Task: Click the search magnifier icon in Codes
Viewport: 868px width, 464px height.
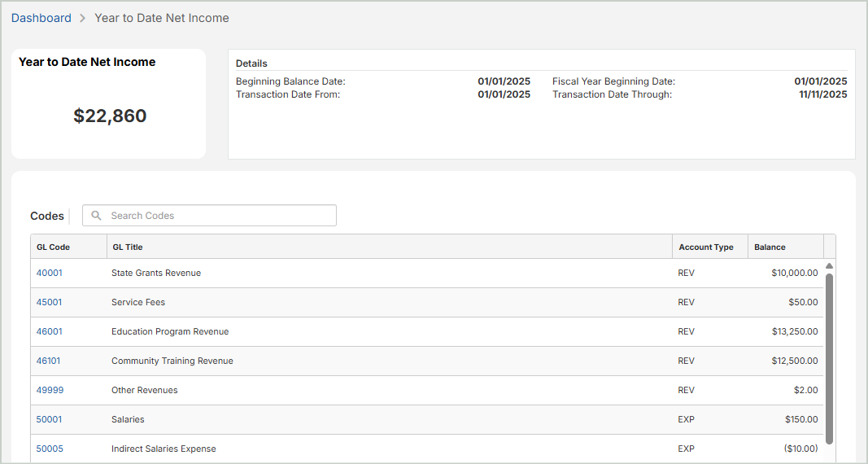Action: coord(97,216)
